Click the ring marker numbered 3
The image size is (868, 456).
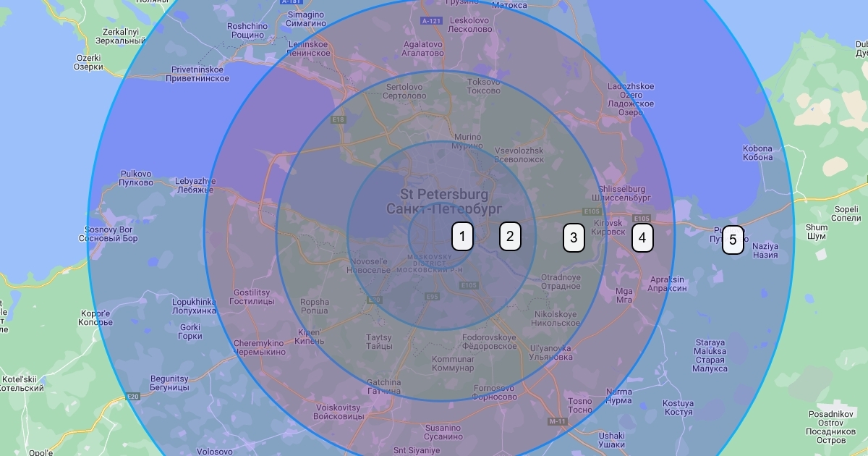574,237
